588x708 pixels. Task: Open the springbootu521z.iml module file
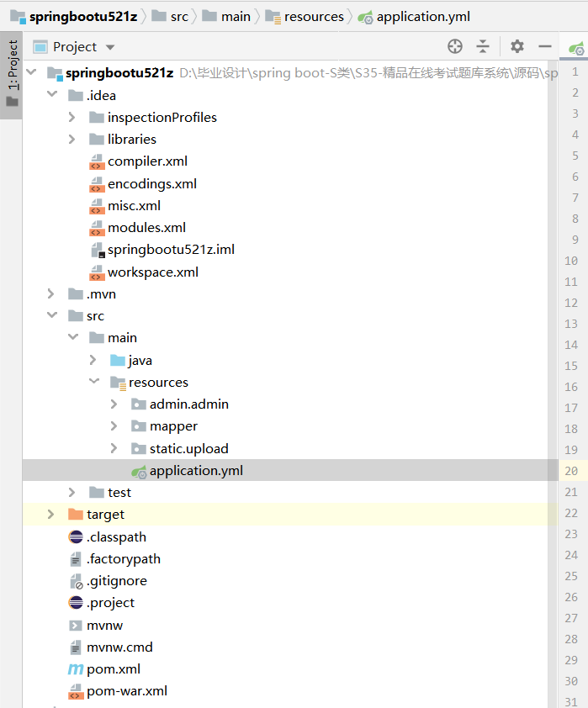click(x=170, y=250)
